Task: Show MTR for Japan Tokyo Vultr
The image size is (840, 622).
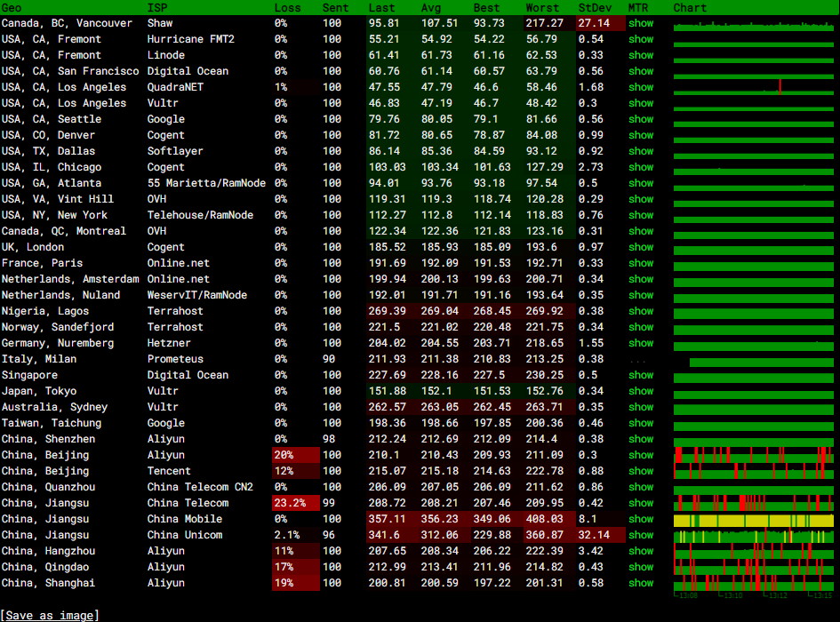Action: (641, 391)
